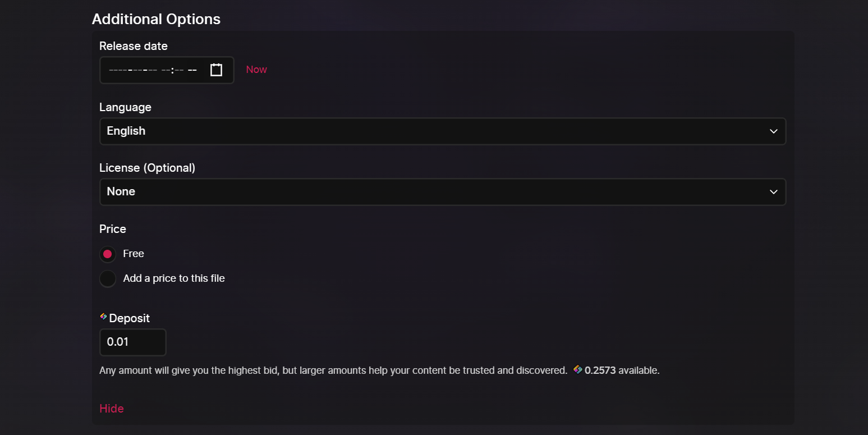Click the chevron arrow of the License field
Viewport: 868px width, 435px height.
click(x=773, y=192)
